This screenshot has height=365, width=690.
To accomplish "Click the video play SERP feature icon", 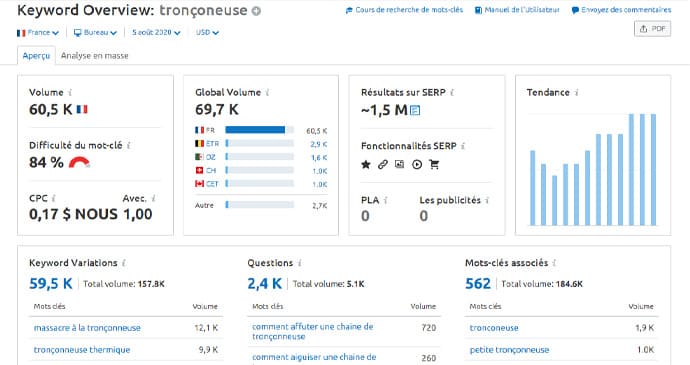I will click(x=417, y=165).
